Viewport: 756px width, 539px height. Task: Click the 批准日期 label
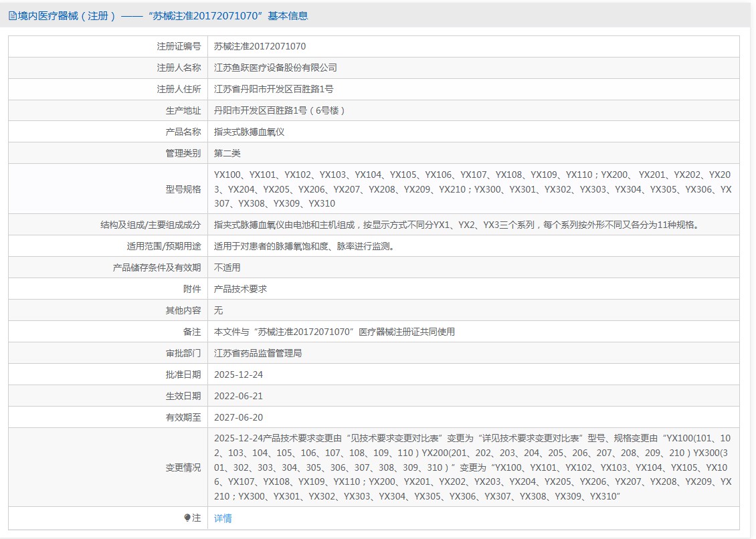(x=183, y=374)
